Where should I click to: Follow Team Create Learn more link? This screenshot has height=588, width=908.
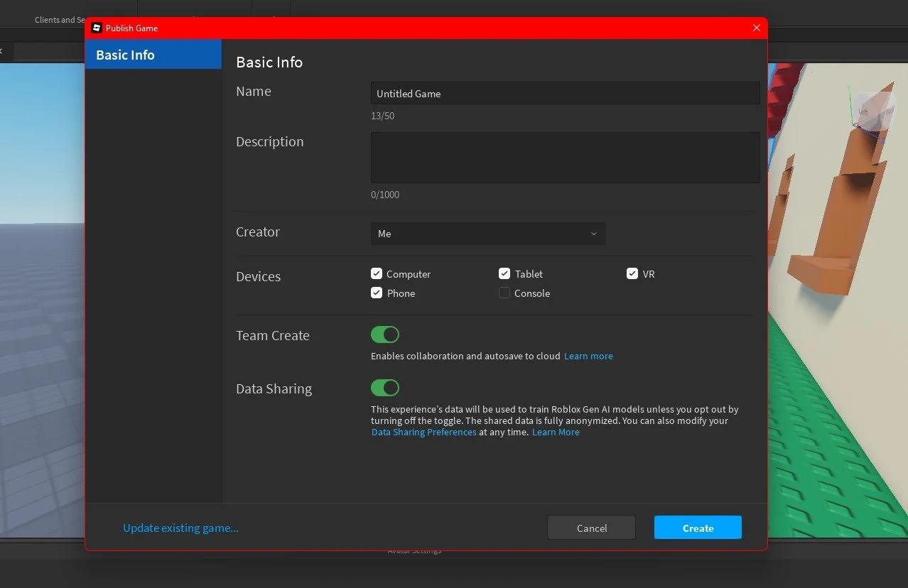point(588,356)
